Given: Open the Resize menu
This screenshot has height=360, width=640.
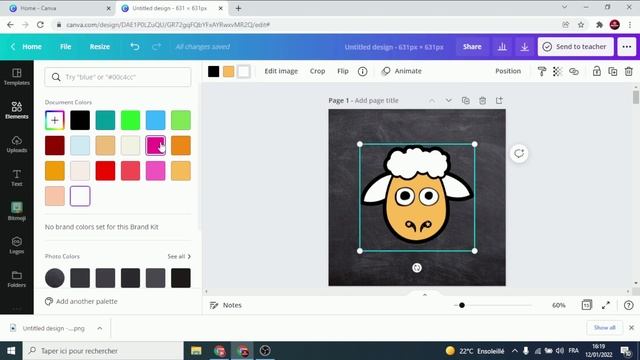Looking at the screenshot, I should coord(100,47).
